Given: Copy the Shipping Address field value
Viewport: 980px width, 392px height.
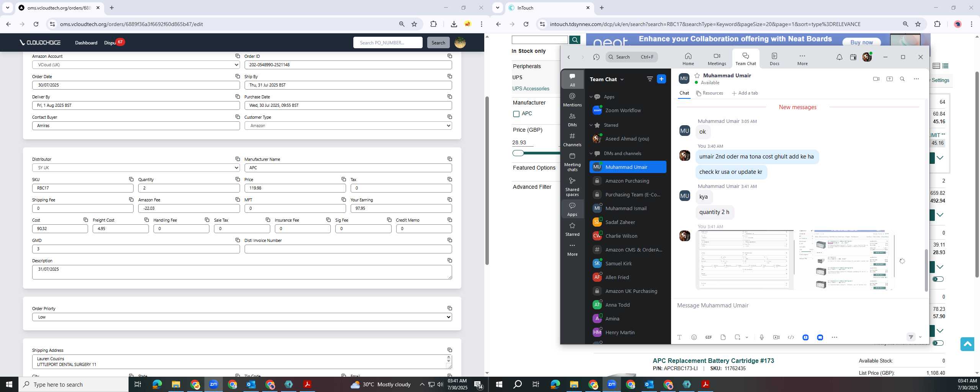Looking at the screenshot, I should pos(449,350).
